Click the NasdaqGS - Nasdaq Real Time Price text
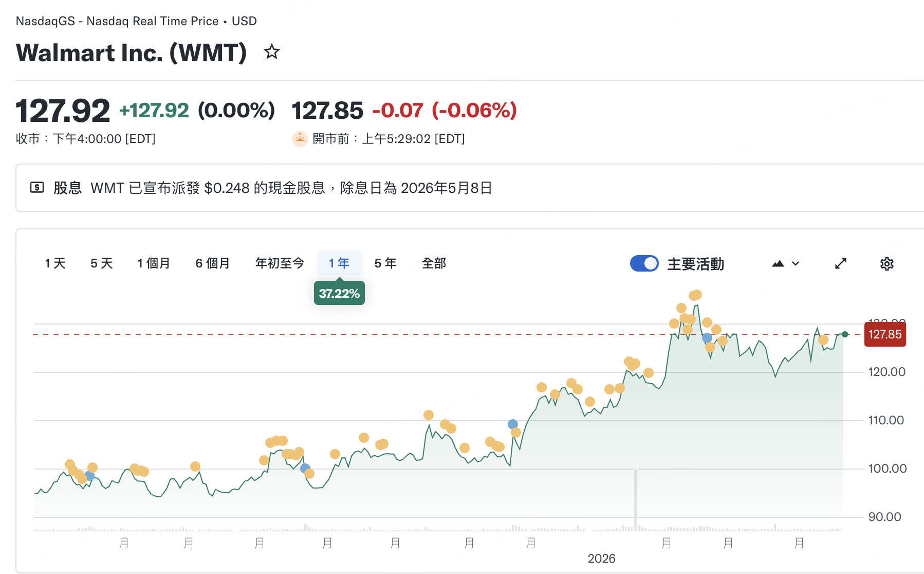 (117, 21)
